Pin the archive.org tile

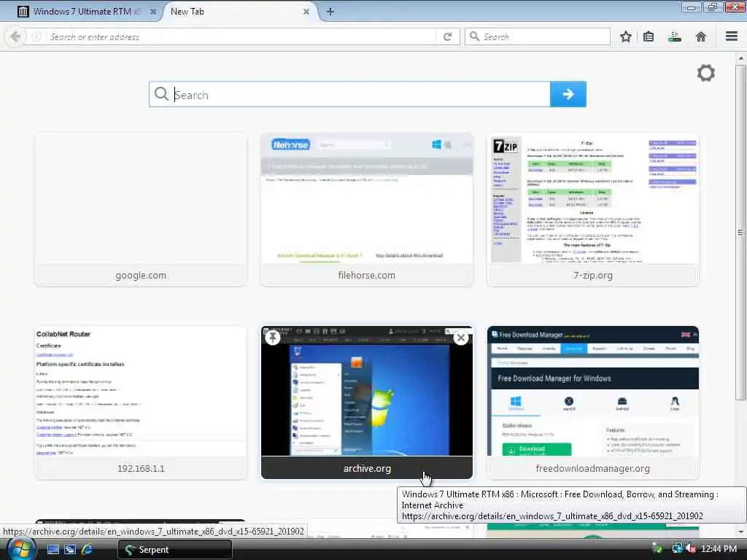click(x=273, y=338)
